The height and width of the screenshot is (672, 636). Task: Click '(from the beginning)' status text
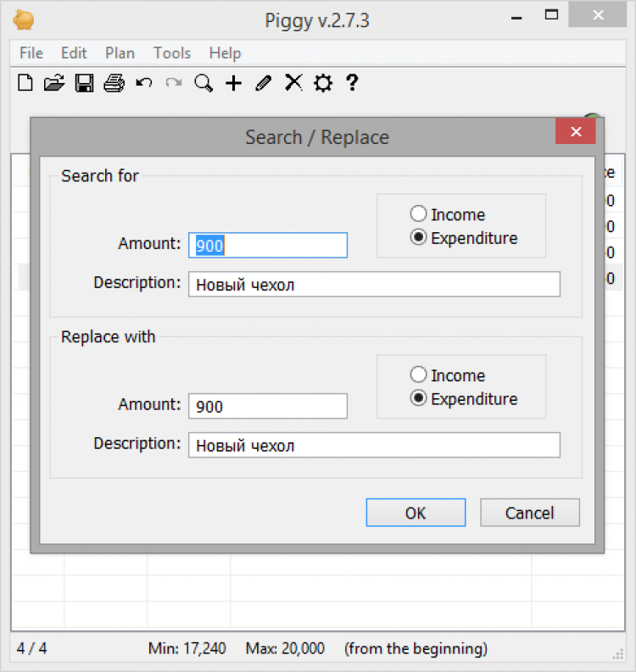[x=416, y=649]
